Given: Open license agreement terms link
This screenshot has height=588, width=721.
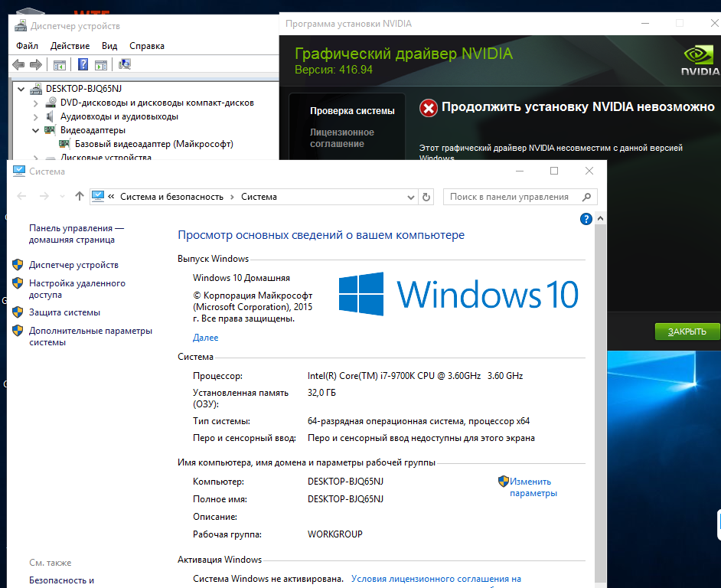Looking at the screenshot, I should tap(436, 579).
